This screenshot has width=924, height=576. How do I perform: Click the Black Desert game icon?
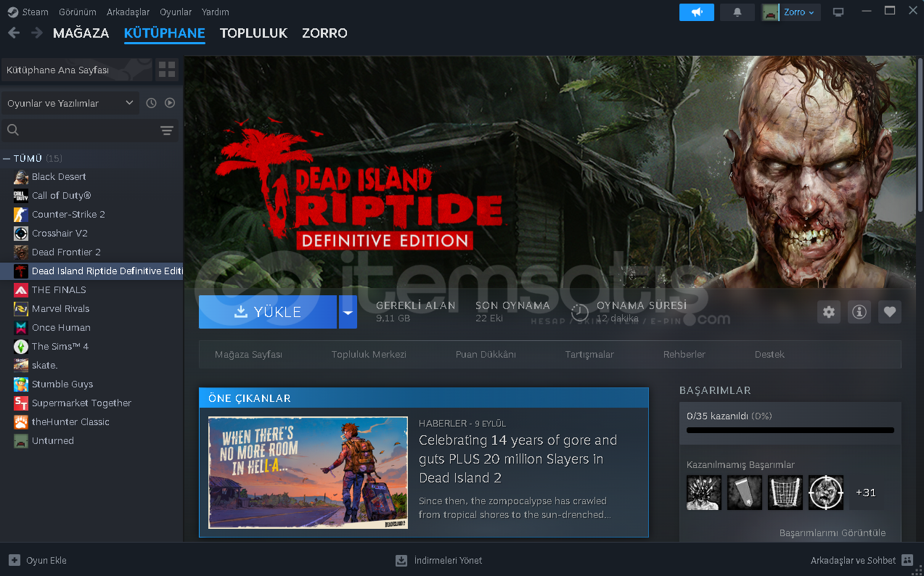coord(21,177)
